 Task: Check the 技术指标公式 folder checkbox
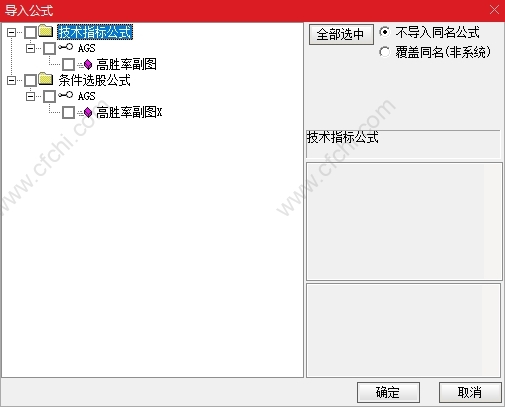[31, 32]
